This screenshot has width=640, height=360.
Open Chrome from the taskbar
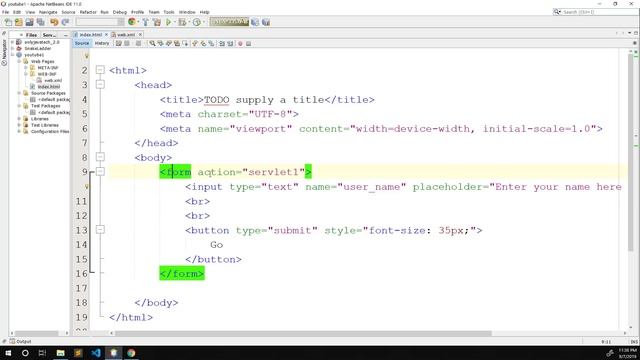pyautogui.click(x=131, y=353)
